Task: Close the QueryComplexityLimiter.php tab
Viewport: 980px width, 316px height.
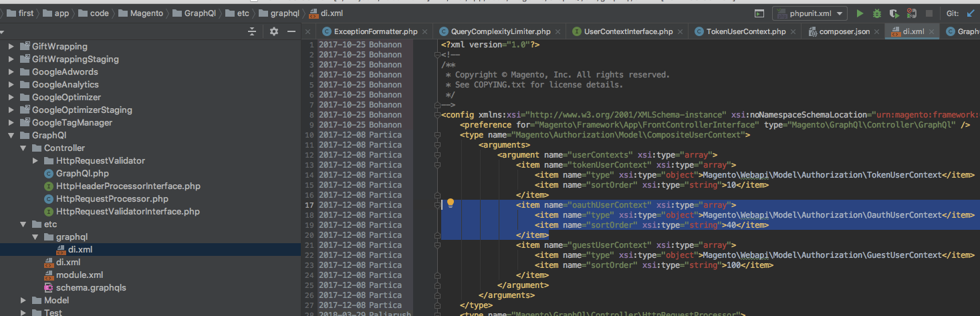Action: (558, 31)
